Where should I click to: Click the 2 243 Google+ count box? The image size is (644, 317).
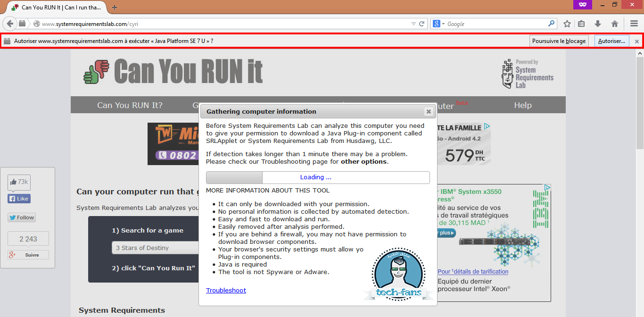[28, 239]
